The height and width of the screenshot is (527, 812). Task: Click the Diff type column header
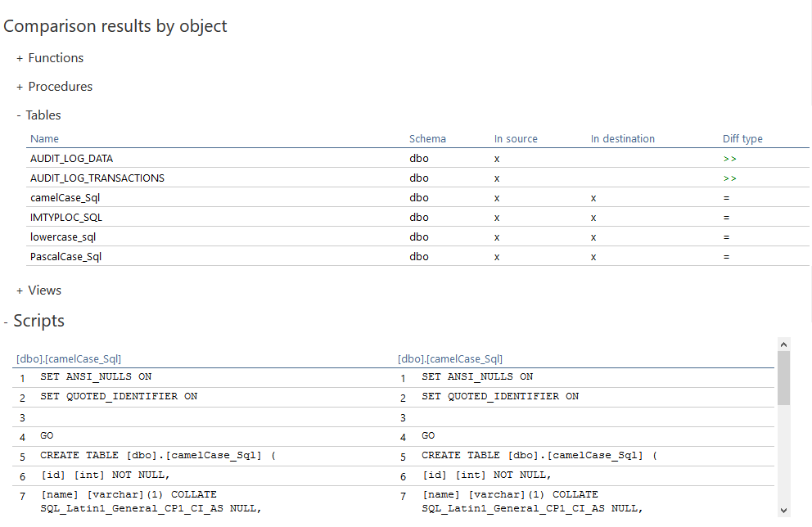[x=742, y=139]
